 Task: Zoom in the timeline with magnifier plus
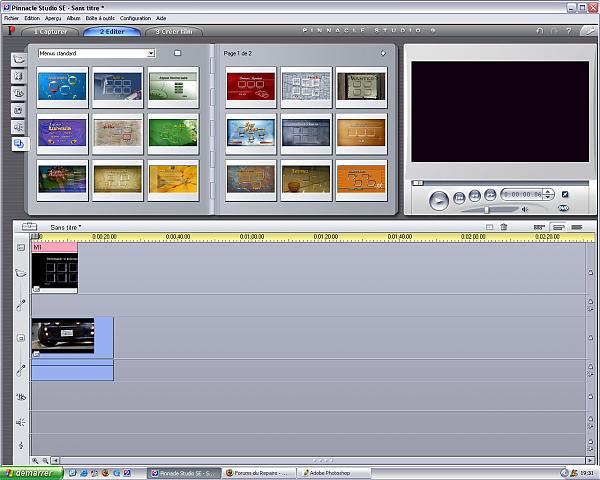35,460
